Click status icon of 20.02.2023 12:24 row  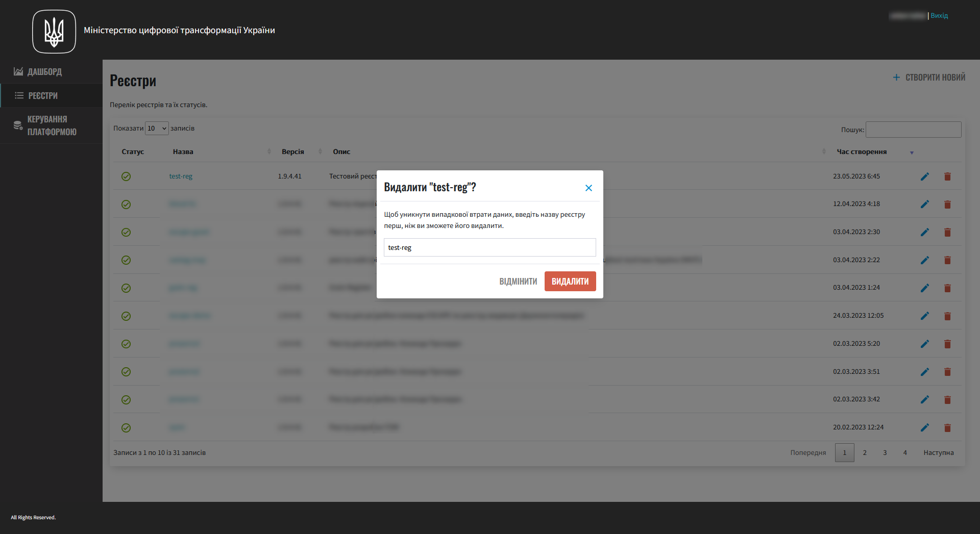126,428
